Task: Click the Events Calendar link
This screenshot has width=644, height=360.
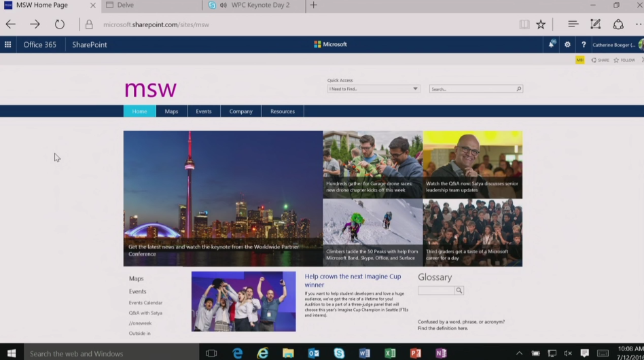Action: click(x=145, y=303)
